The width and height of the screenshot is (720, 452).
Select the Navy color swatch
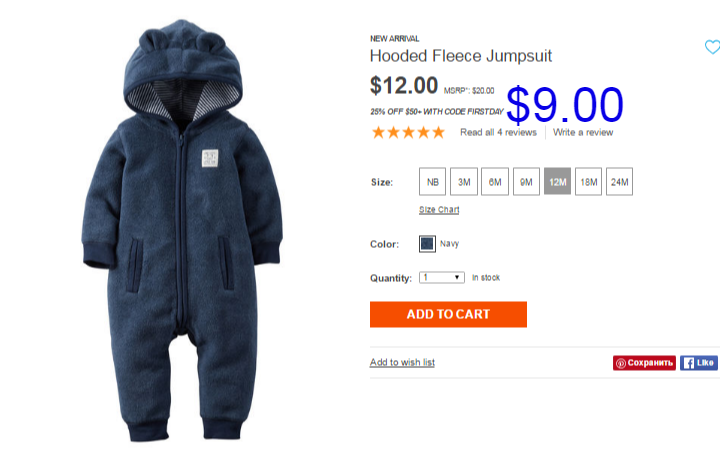[x=427, y=244]
